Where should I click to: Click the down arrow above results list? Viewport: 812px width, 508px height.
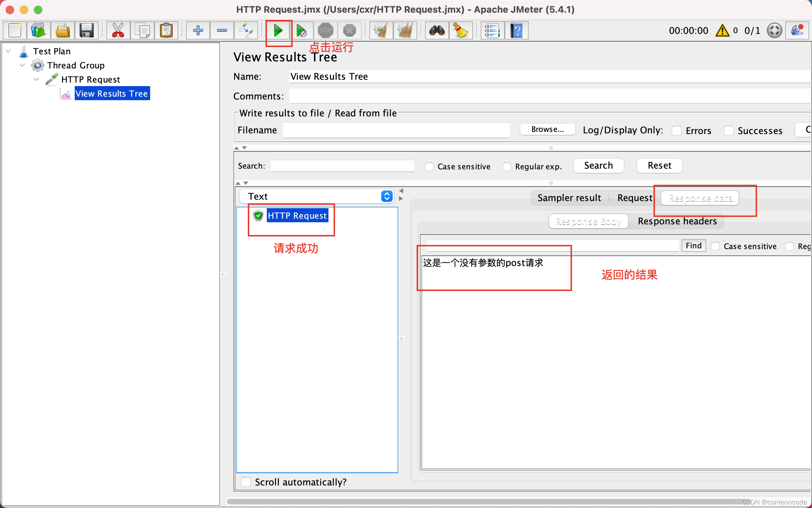(246, 183)
